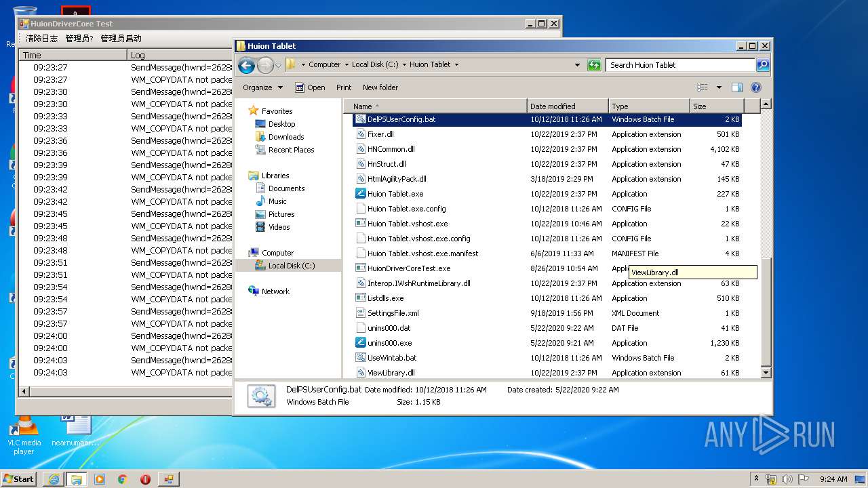Select the Listdlls.exe file icon
This screenshot has width=868, height=488.
(x=361, y=298)
